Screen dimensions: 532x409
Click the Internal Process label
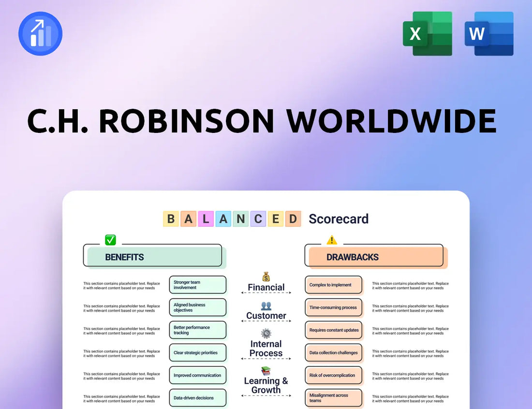[x=266, y=349]
